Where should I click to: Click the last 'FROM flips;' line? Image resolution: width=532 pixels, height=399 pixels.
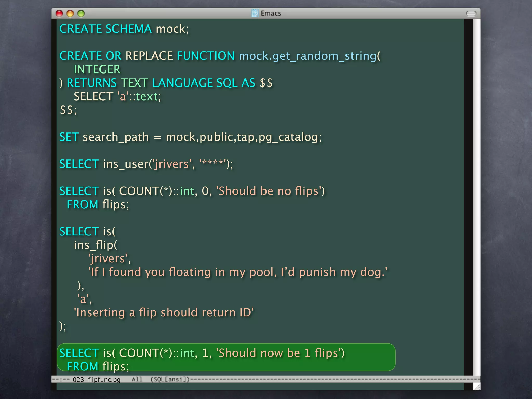tap(98, 367)
